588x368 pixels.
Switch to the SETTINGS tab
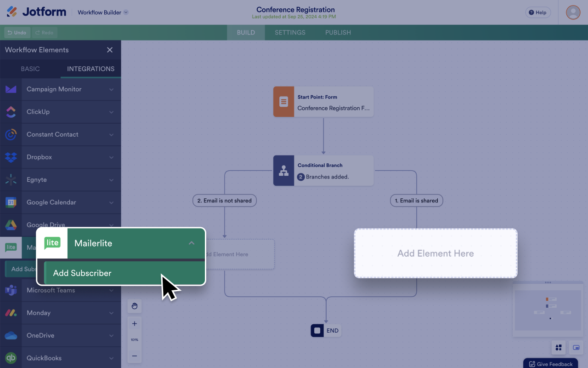tap(290, 33)
